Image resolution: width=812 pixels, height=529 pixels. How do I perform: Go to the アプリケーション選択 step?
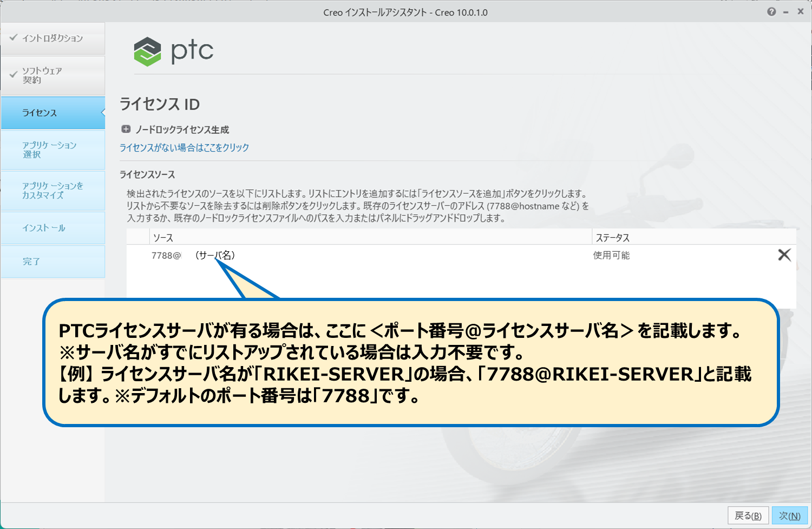[x=53, y=150]
